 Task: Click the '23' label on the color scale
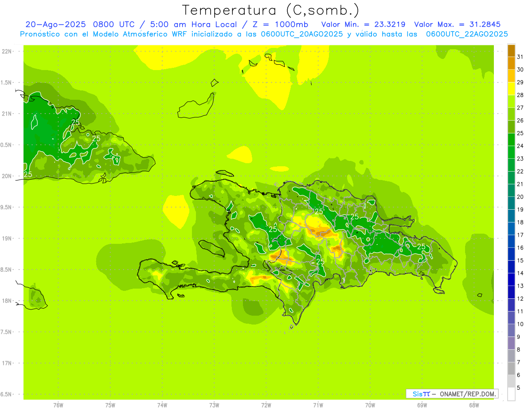coord(520,159)
